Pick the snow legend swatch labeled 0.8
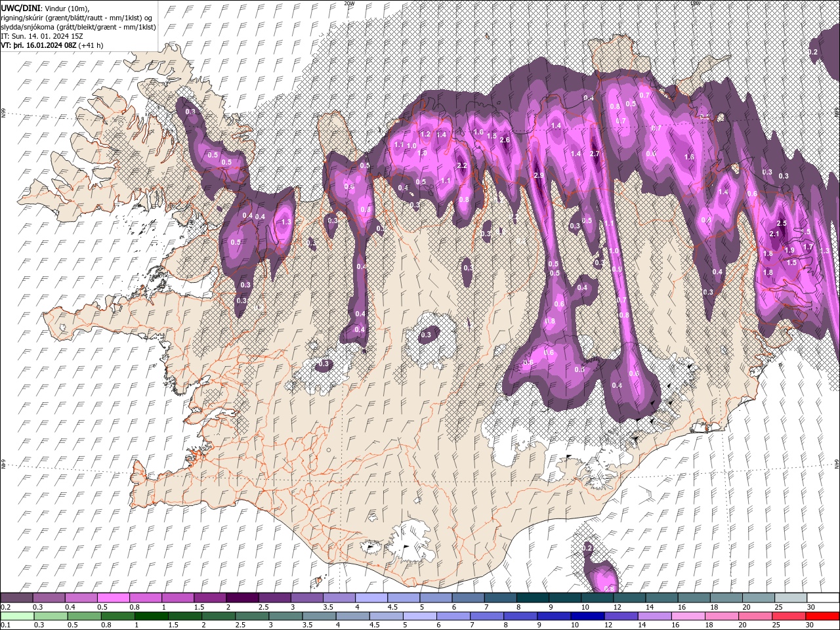This screenshot has width=840, height=630. [145, 598]
